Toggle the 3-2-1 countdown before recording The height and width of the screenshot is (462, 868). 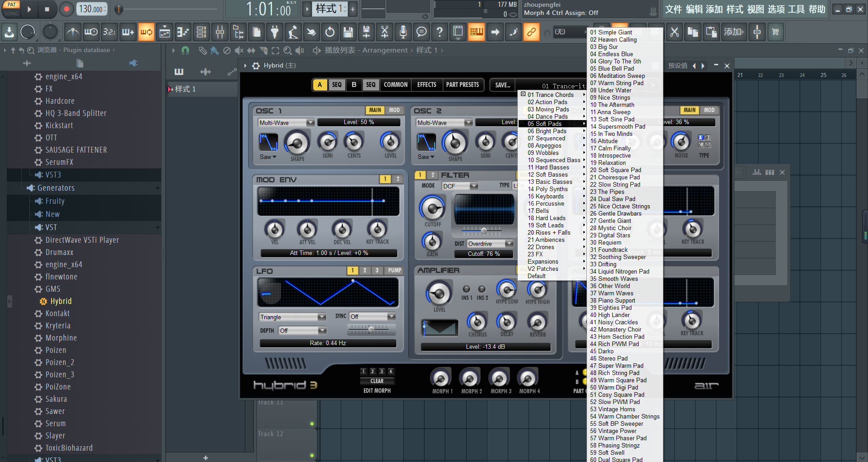coord(109,32)
